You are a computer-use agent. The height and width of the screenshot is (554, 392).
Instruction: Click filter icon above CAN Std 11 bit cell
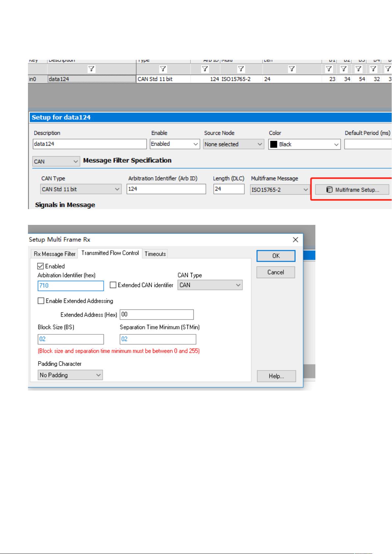(163, 69)
